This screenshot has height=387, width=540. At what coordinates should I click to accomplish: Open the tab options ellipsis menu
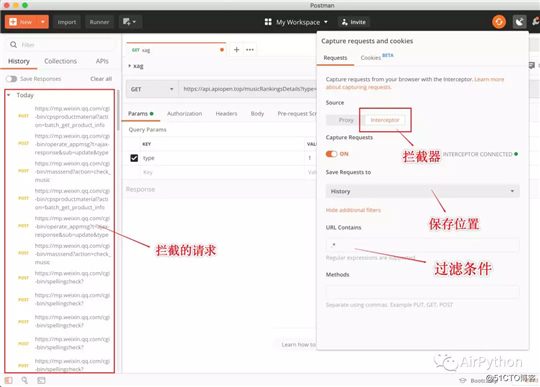250,50
